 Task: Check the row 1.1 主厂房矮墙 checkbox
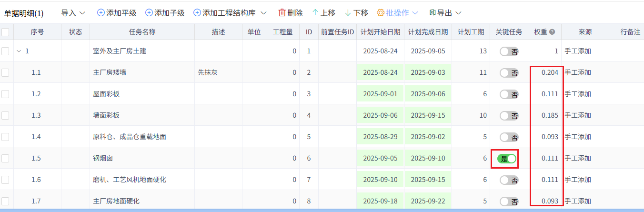(x=5, y=72)
